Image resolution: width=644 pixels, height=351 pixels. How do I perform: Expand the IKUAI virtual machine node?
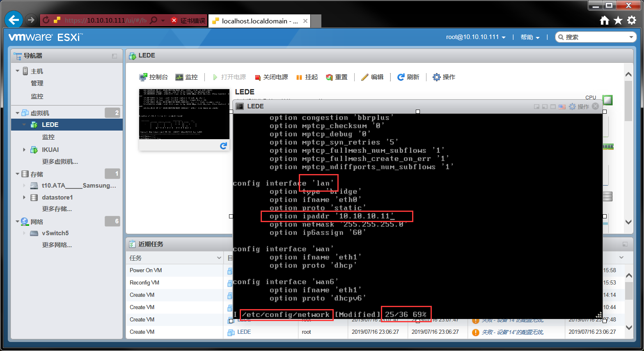[x=24, y=150]
